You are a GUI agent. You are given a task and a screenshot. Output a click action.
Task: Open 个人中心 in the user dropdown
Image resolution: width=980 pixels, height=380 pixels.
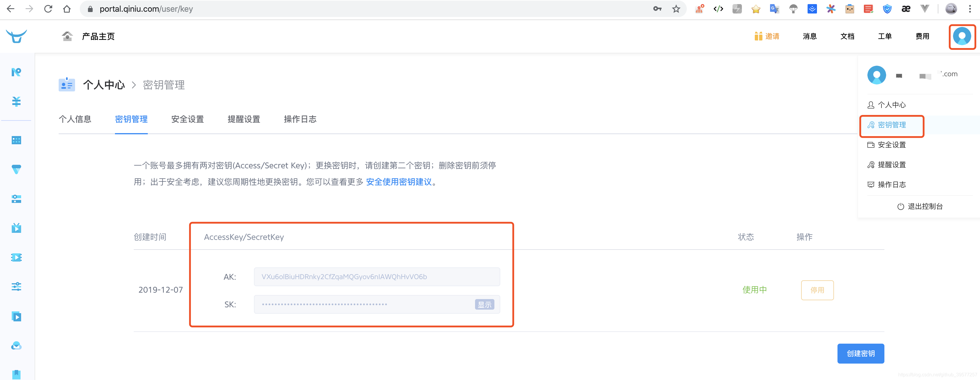pos(892,105)
